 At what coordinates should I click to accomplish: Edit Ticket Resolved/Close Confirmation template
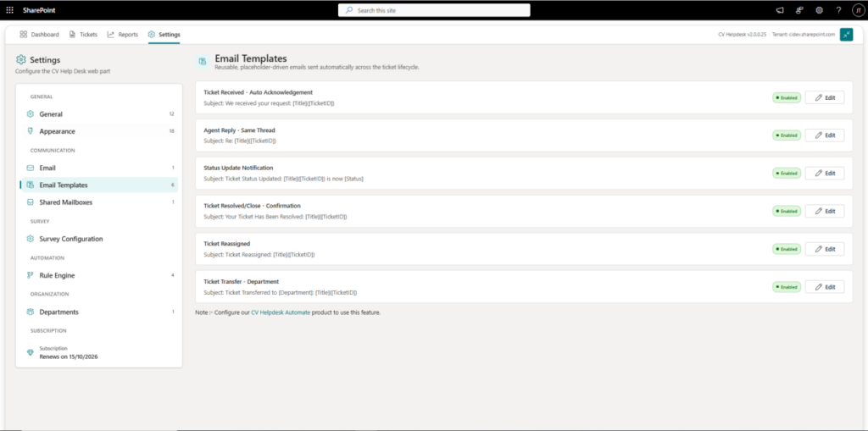[x=825, y=211]
